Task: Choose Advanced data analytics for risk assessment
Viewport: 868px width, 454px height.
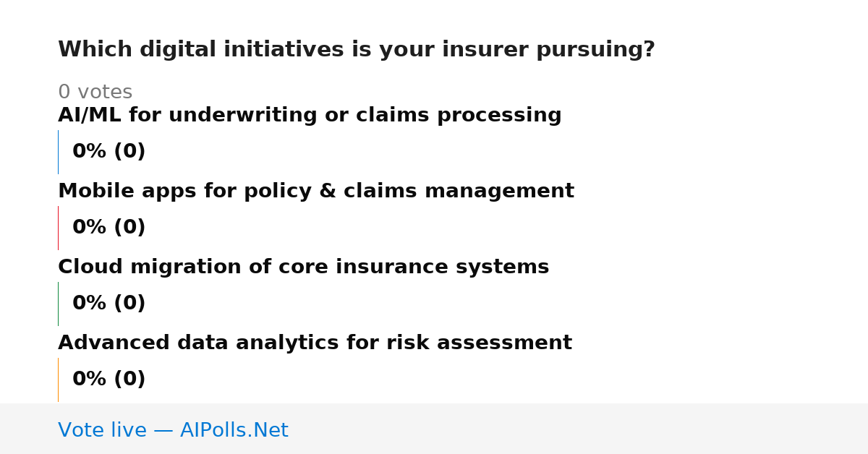Action: 315,343
